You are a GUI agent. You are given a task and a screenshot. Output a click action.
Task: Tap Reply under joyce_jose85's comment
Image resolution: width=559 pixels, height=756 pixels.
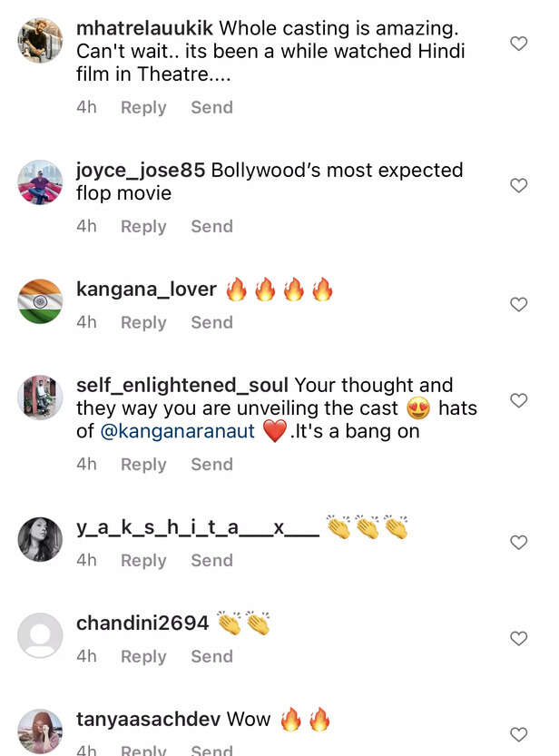[x=142, y=226]
